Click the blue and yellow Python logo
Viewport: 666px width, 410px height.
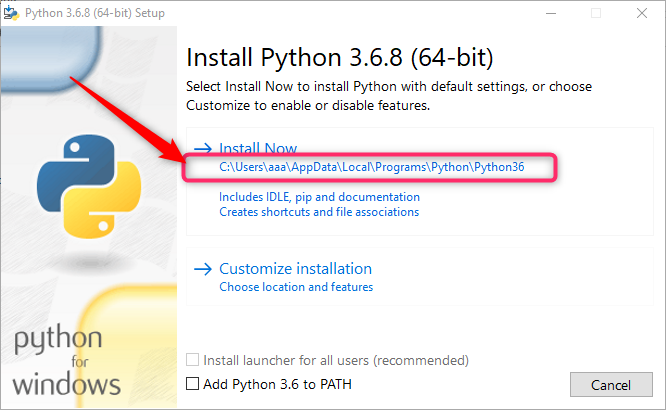click(89, 187)
